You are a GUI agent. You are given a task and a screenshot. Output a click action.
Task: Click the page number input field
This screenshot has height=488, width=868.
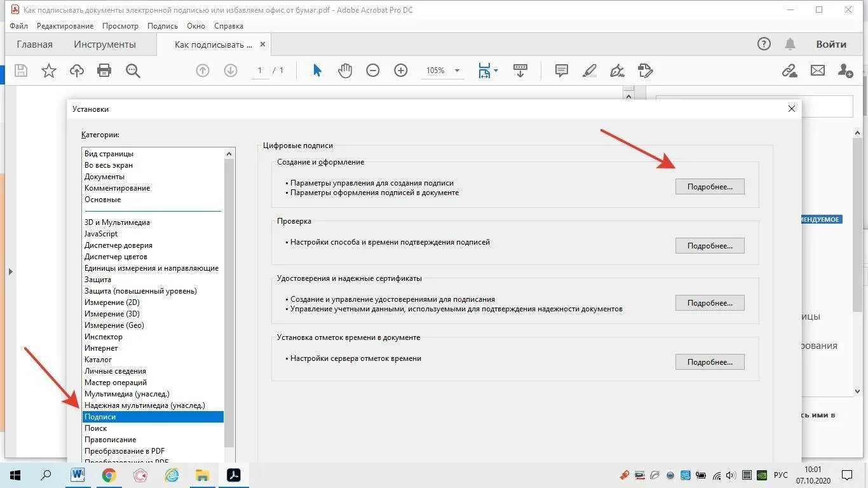click(260, 71)
